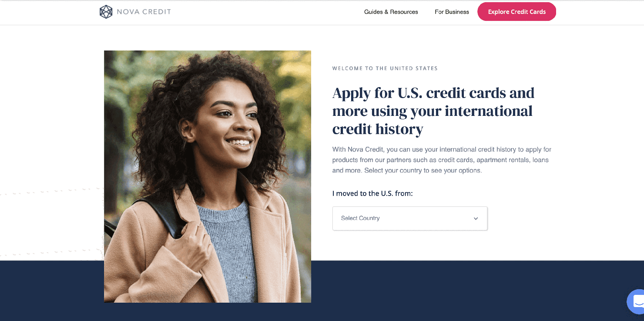This screenshot has height=321, width=644.
Task: Click 'Select your country to see your options'
Action: click(x=423, y=170)
